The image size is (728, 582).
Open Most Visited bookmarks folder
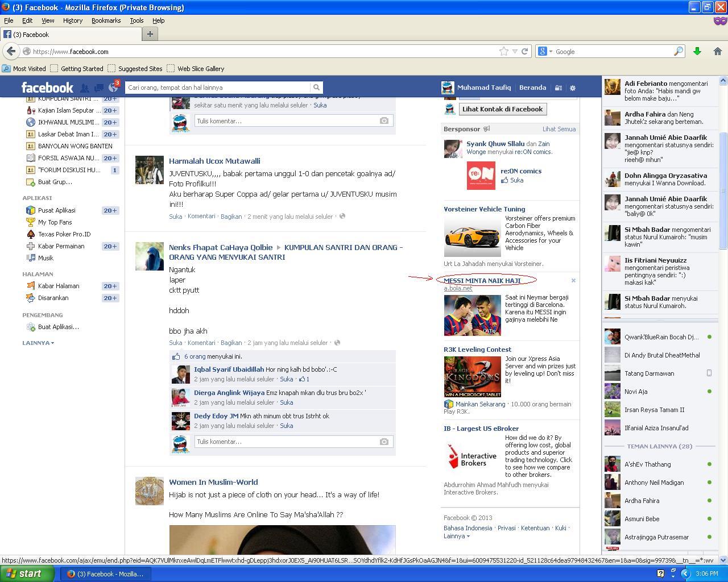(24, 68)
